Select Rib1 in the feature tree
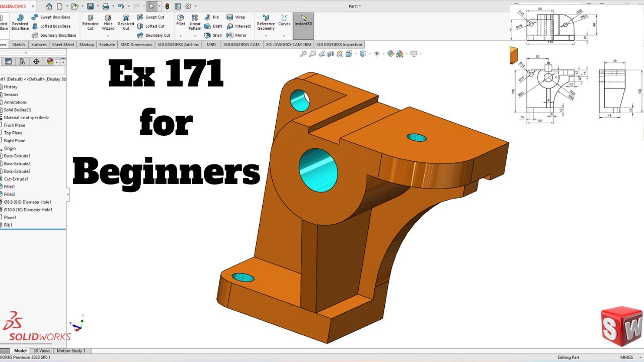644x362 pixels. pyautogui.click(x=8, y=225)
